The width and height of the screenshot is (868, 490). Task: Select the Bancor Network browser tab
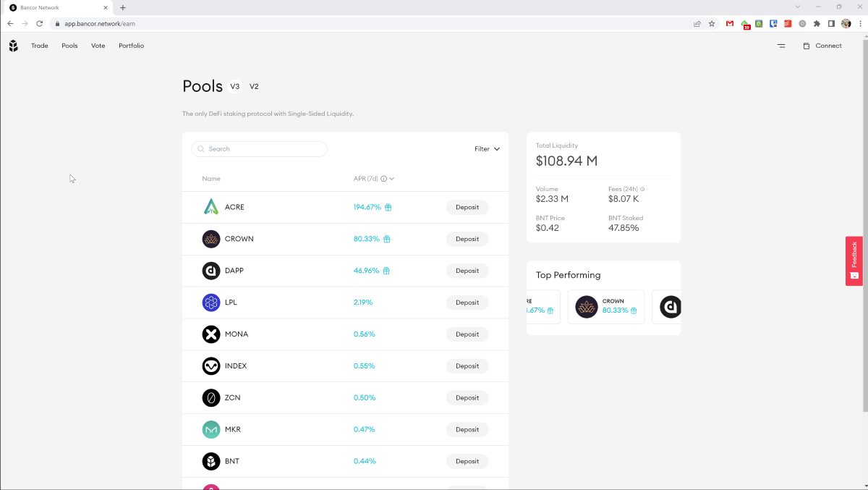pyautogui.click(x=58, y=7)
